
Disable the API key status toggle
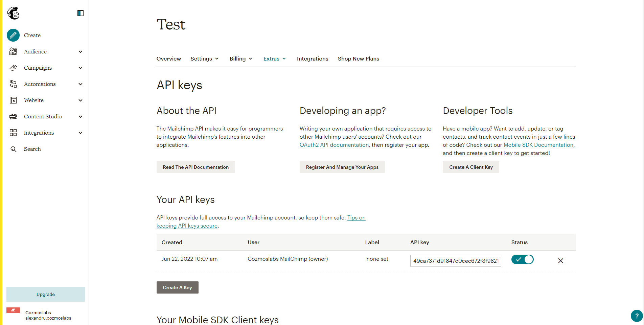point(522,259)
